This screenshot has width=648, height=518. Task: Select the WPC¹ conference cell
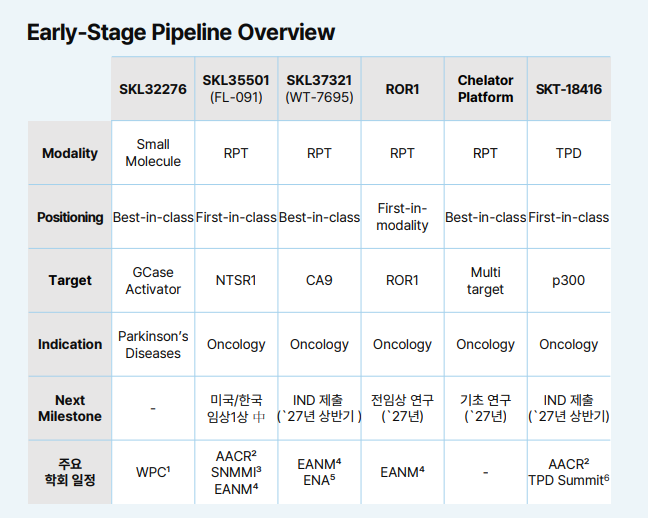point(153,472)
